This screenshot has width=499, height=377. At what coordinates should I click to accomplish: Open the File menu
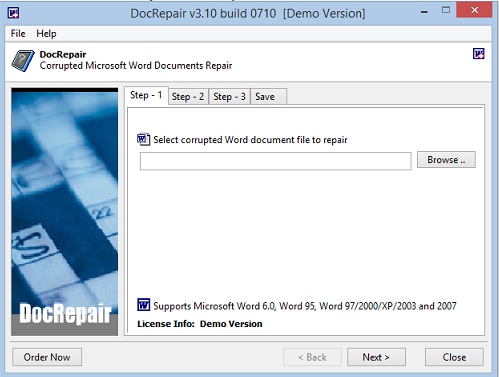point(18,34)
